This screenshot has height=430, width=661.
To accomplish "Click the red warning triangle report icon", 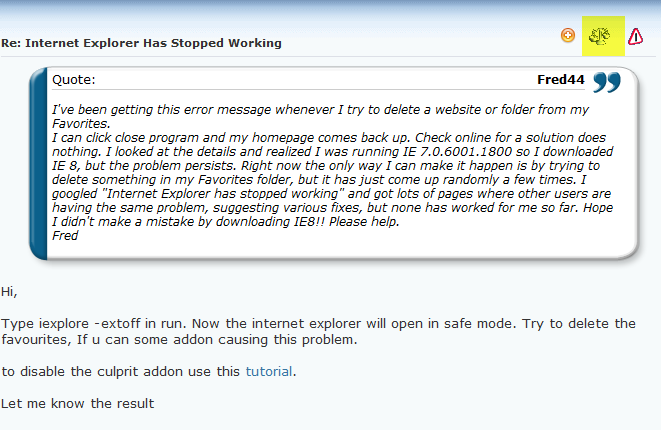I will pos(635,36).
